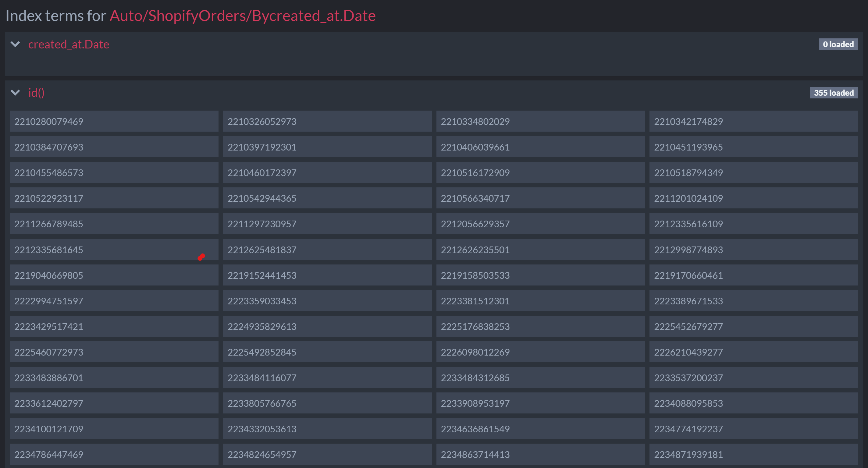Select term 2210384707693
This screenshot has height=468, width=868.
114,147
